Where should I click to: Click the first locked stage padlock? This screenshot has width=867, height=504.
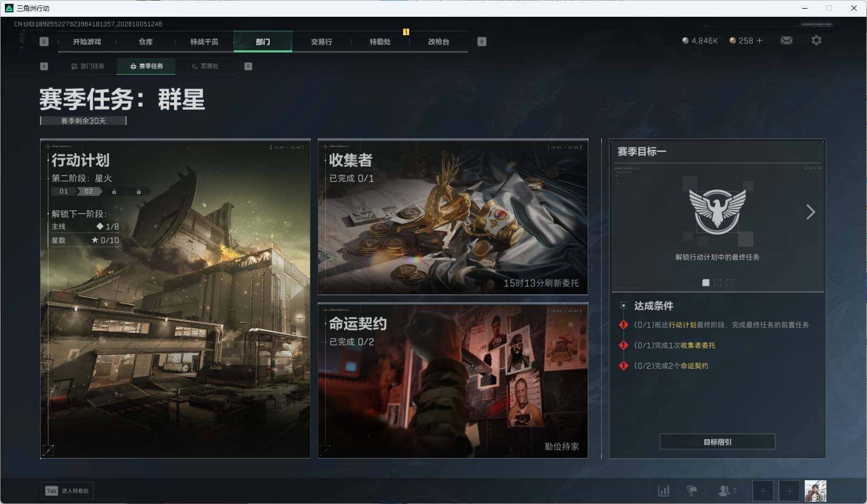coord(114,191)
